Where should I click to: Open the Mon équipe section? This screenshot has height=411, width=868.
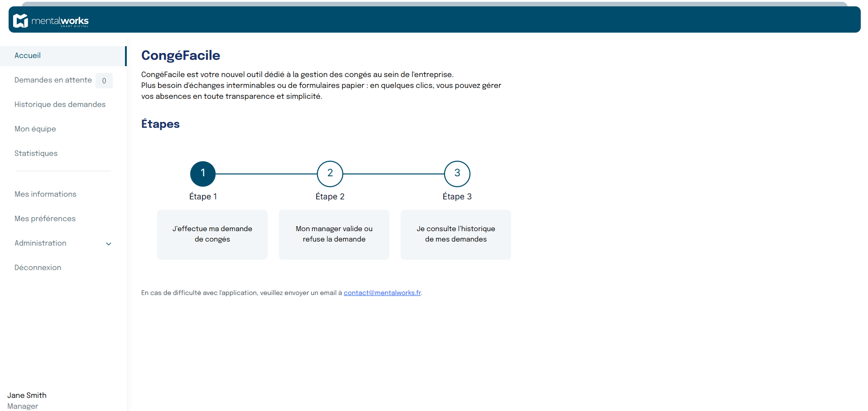click(35, 129)
